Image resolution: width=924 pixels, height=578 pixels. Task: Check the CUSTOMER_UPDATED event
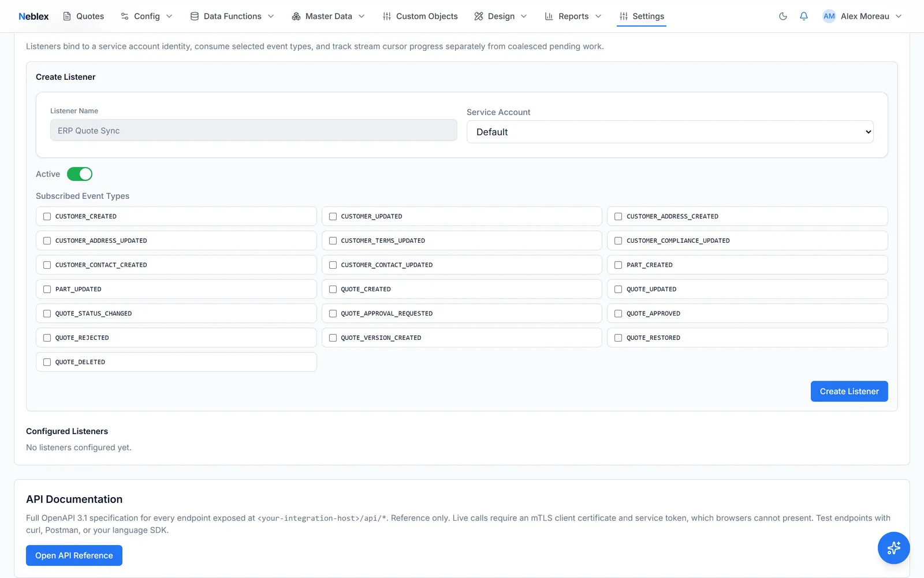pos(333,216)
